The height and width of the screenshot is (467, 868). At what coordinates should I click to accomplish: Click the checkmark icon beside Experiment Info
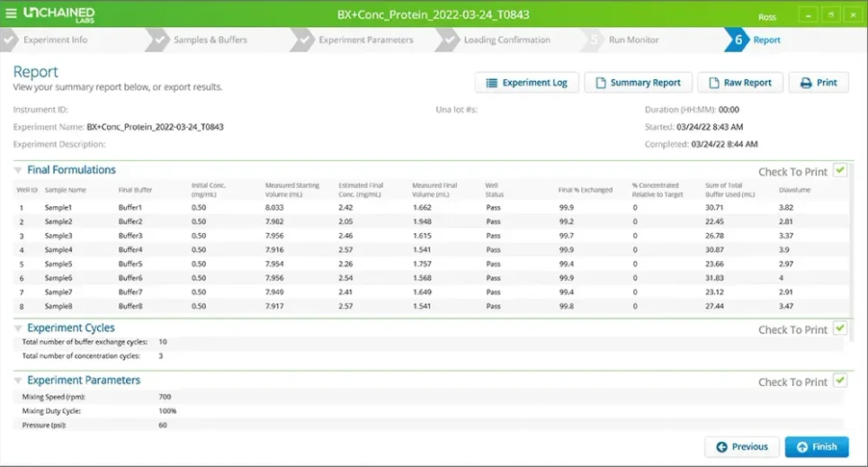tap(9, 40)
